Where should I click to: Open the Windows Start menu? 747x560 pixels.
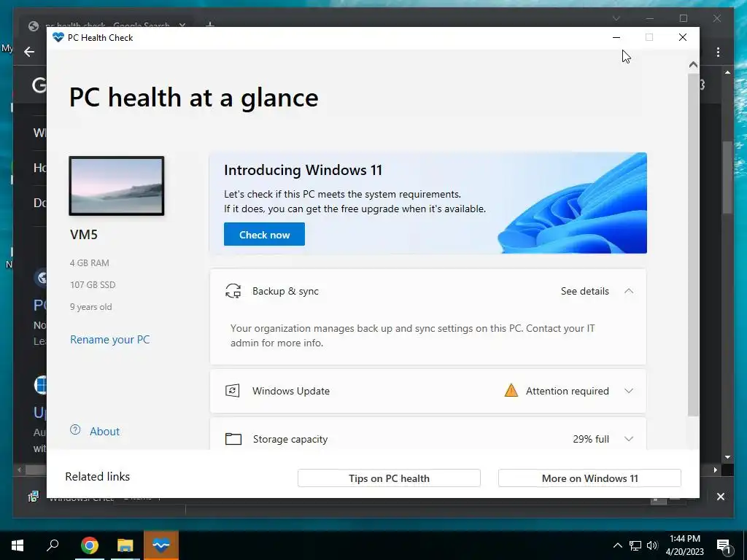click(x=18, y=545)
